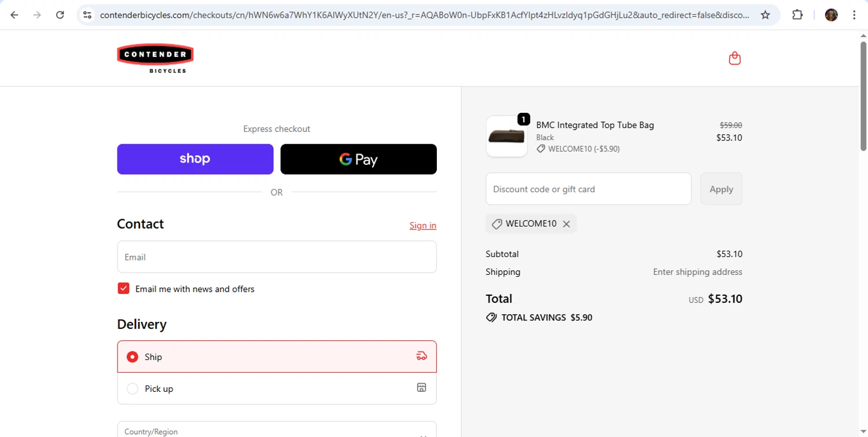Viewport: 868px width, 437px height.
Task: Click the browser address bar URL
Action: [x=424, y=15]
